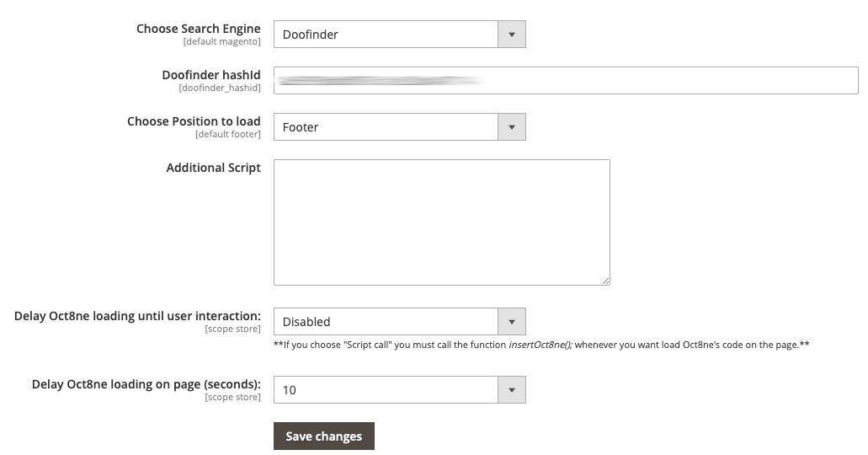Click the Additional Script label
Screen dimensions: 868x455
[213, 168]
